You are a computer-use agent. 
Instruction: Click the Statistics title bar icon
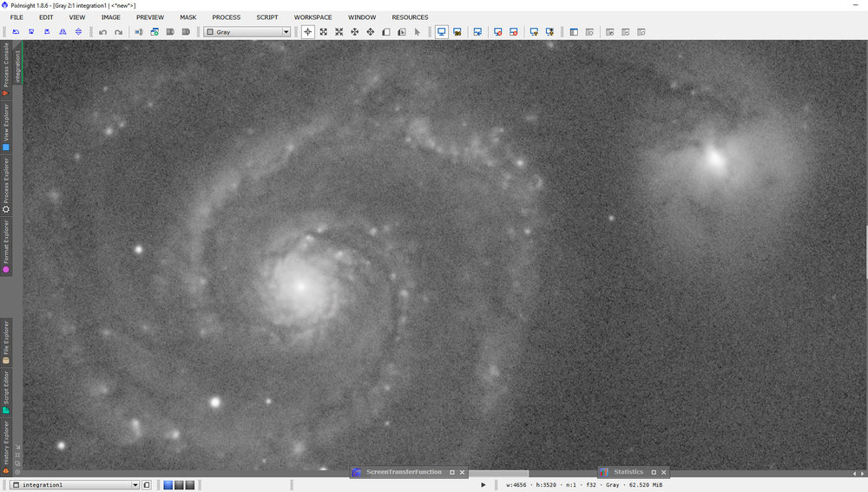coord(604,472)
